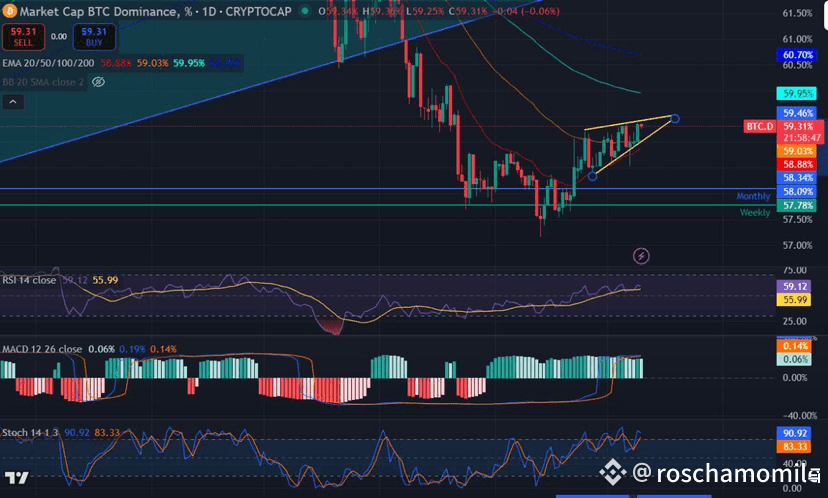Click the RSI value tag 59.12
The width and height of the screenshot is (828, 498).
(x=795, y=286)
